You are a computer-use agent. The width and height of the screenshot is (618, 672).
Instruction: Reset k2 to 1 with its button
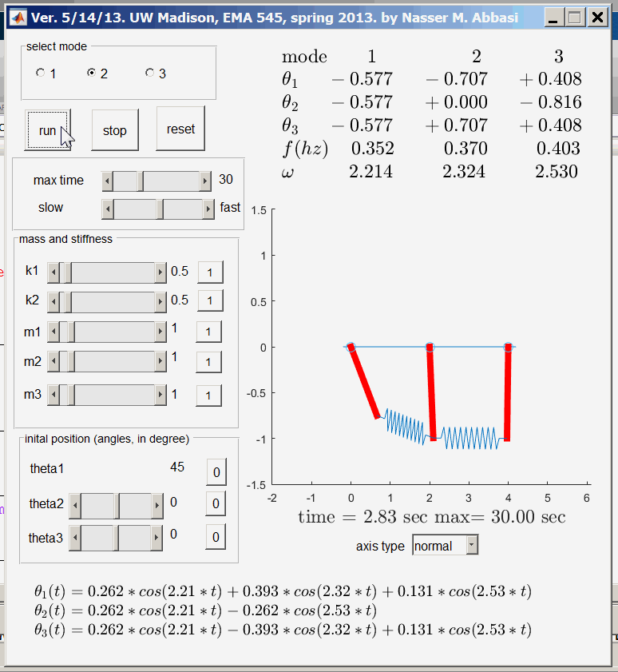point(209,300)
